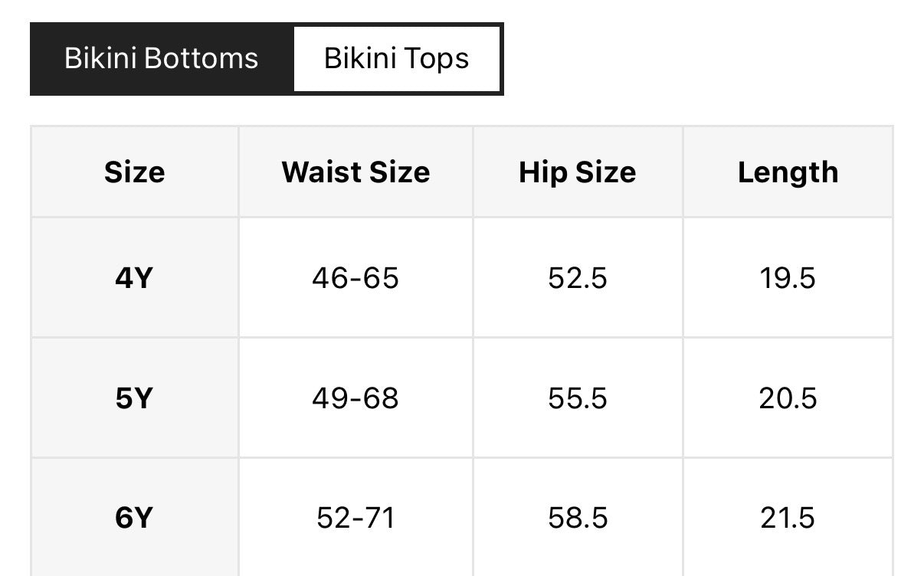Image resolution: width=924 pixels, height=576 pixels.
Task: Select the 5Y size row label
Action: (135, 398)
